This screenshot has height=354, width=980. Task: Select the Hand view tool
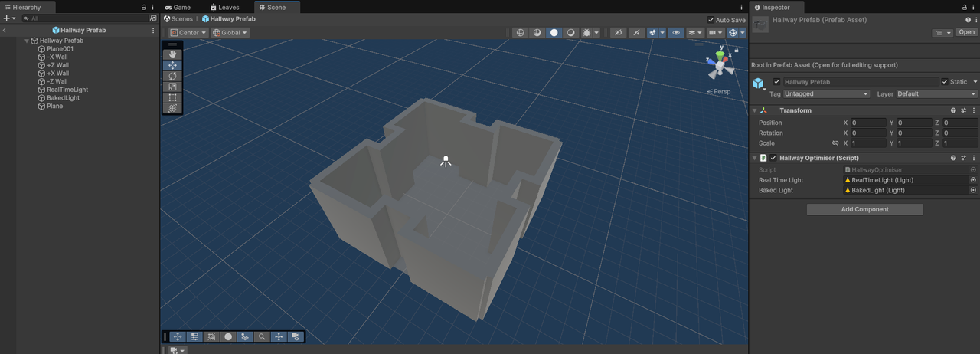tap(173, 54)
